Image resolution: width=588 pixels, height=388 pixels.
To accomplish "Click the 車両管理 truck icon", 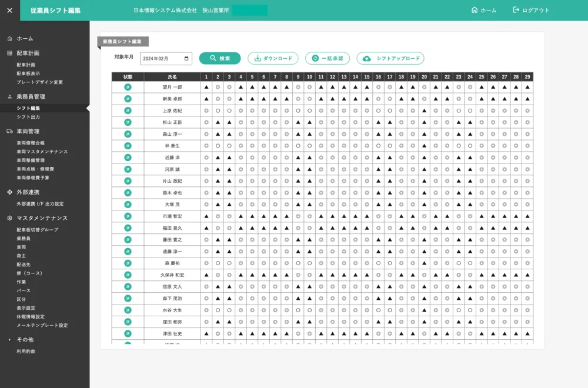I will coord(9,131).
